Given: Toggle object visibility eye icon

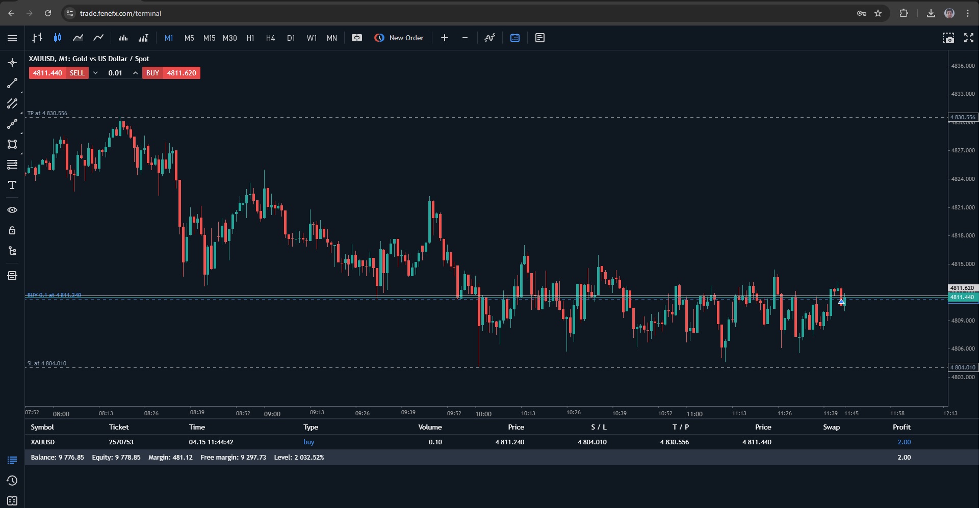Looking at the screenshot, I should point(12,210).
